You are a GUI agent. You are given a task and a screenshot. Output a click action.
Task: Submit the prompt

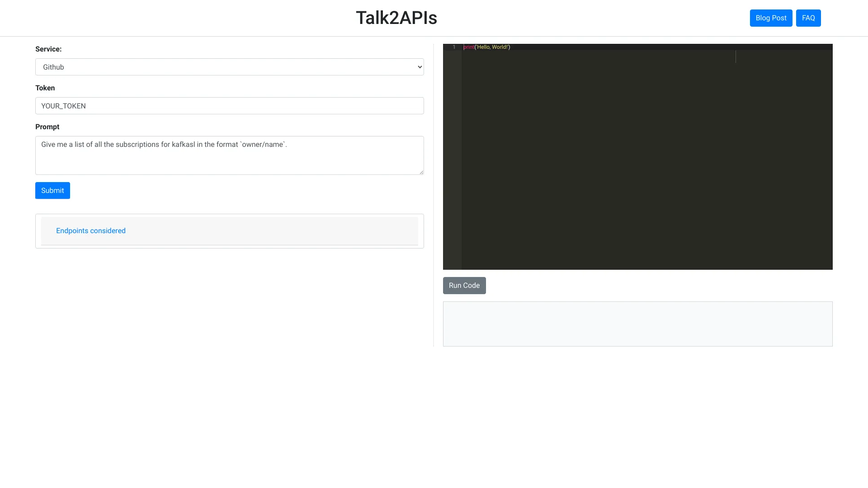click(52, 190)
